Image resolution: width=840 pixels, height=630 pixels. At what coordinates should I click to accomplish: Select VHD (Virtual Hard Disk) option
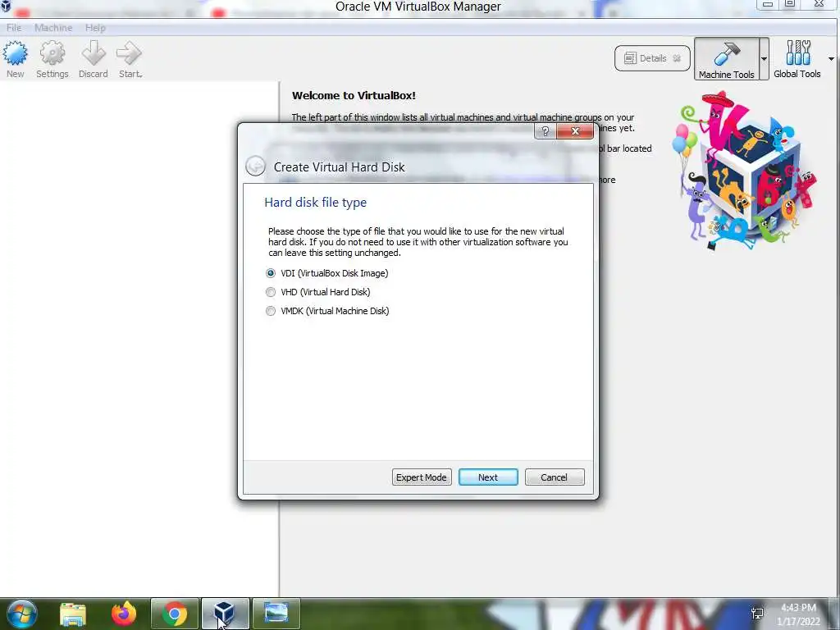[x=318, y=292]
